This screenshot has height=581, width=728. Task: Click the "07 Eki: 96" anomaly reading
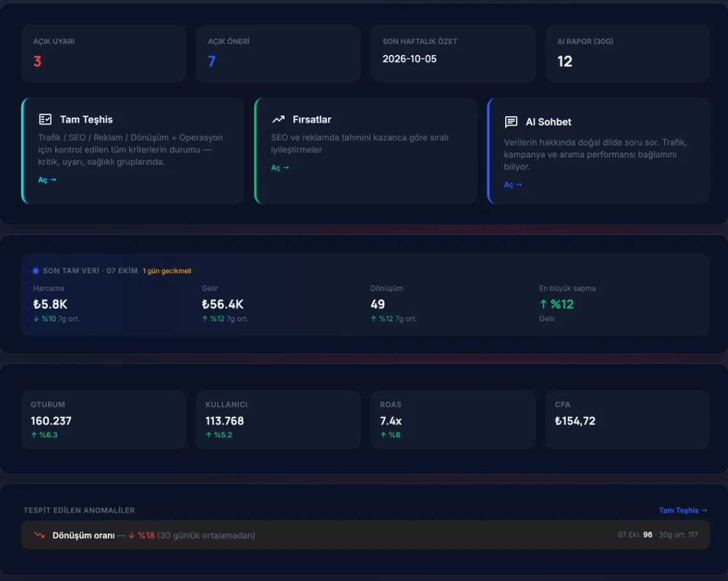635,534
